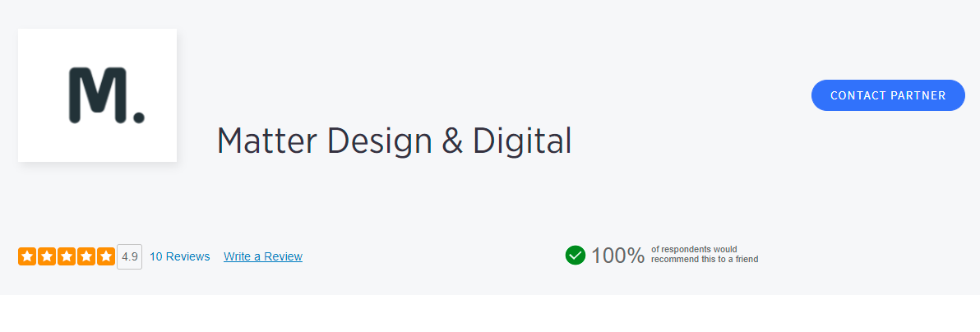Screen dimensions: 980x332
Task: Click the dot after the M in the logo
Action: 138,118
